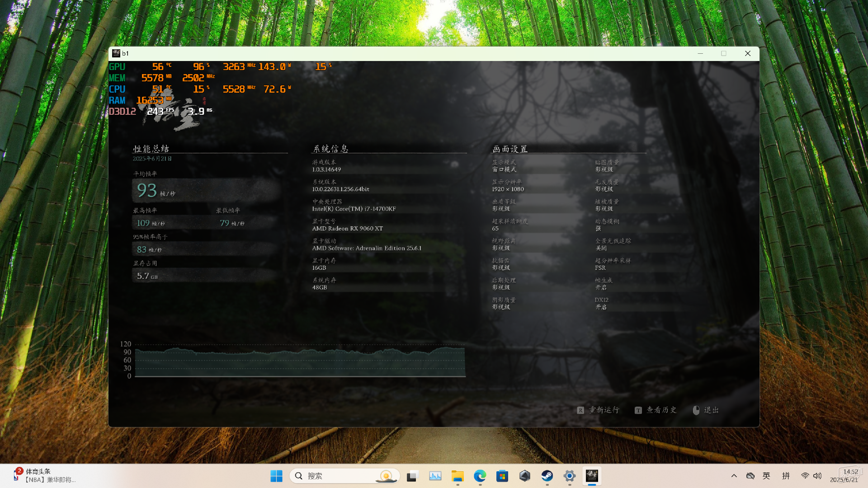The height and width of the screenshot is (488, 868).
Task: Toggle the 拼 pinyin input mode indicator
Action: [x=786, y=476]
